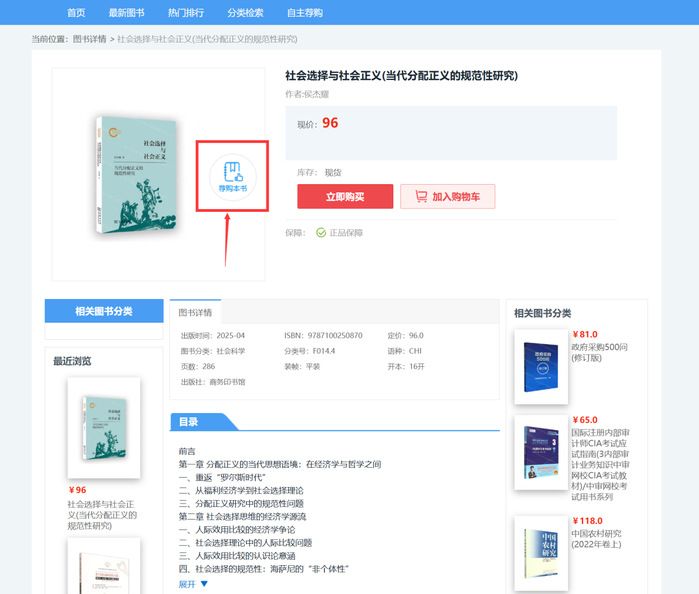
Task: Open 自主荐购 from the top menu
Action: [x=305, y=12]
